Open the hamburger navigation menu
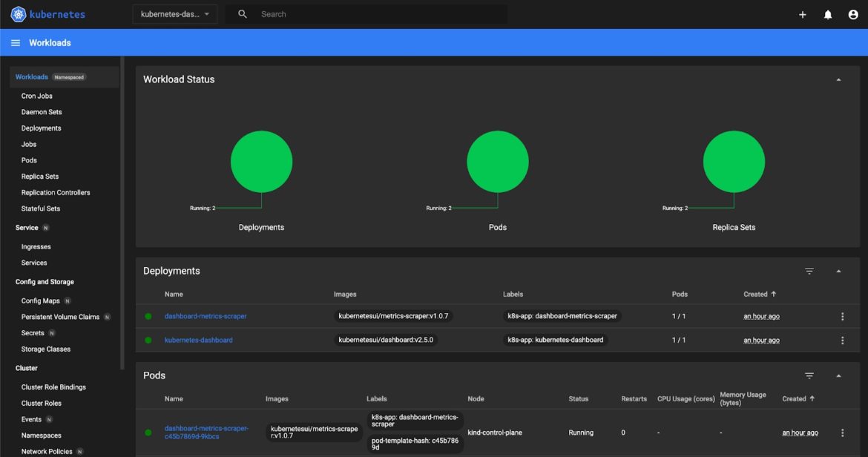This screenshot has width=868, height=457. (16, 42)
